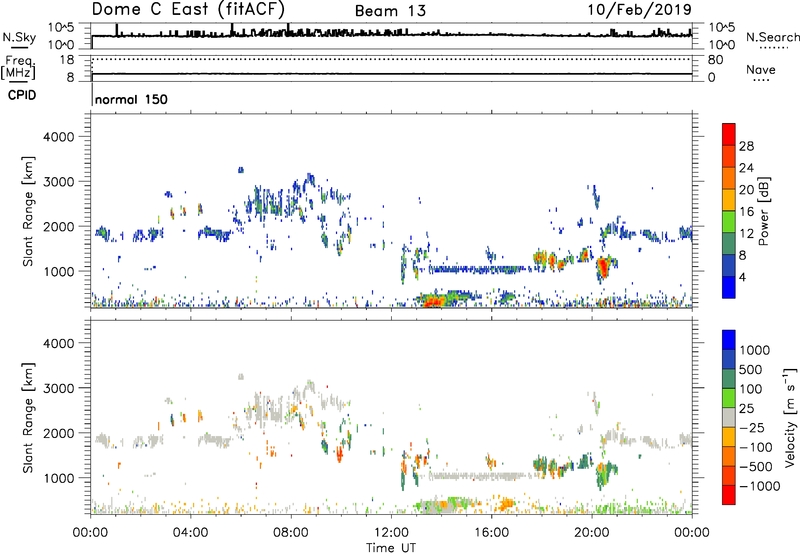Click the blue top of Velocity colorbar
Image resolution: width=800 pixels, height=554 pixels.
(x=729, y=340)
